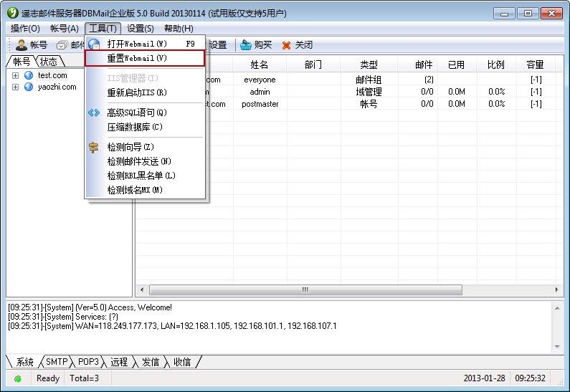This screenshot has height=392, width=570.
Task: Click the 高级SQL语句 arrows icon
Action: 94,113
